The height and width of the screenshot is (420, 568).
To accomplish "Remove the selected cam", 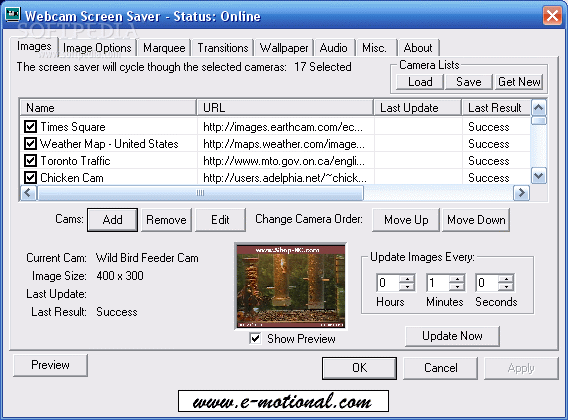I will 166,220.
